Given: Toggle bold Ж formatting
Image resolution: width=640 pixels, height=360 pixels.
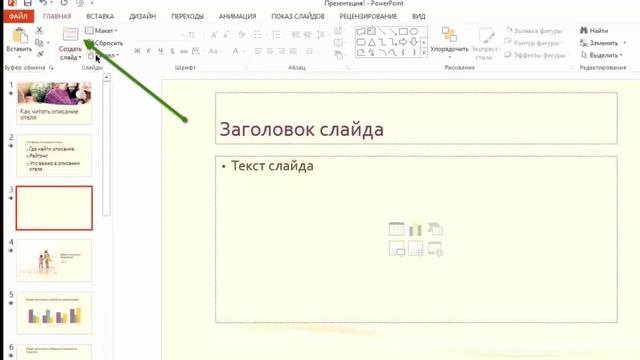Looking at the screenshot, I should (137, 51).
